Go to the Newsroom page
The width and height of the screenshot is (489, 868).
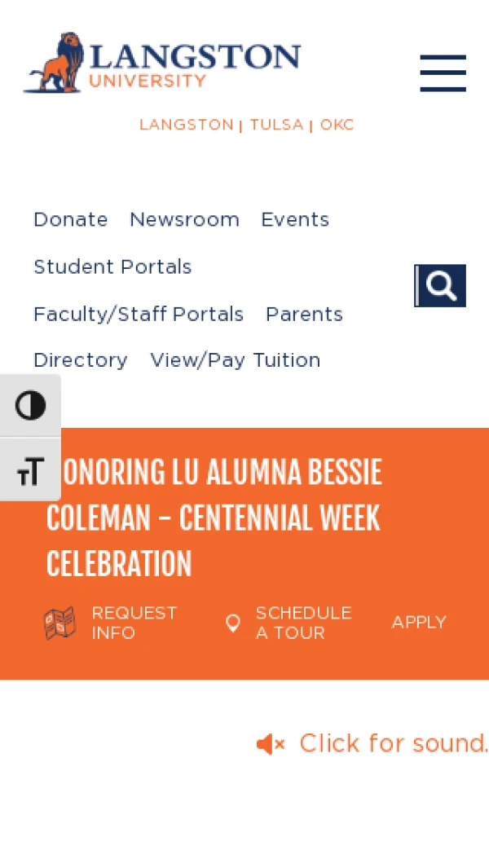click(x=184, y=220)
